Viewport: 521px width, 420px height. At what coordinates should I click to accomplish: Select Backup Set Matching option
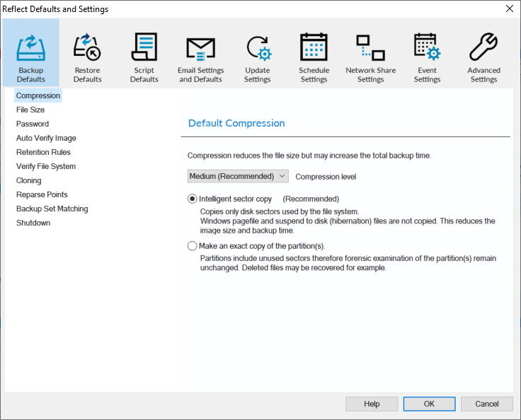click(52, 209)
